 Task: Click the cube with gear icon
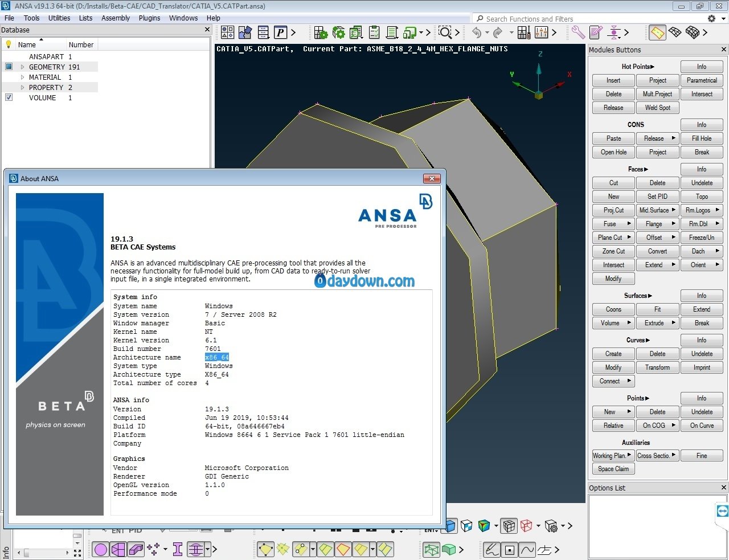click(551, 526)
